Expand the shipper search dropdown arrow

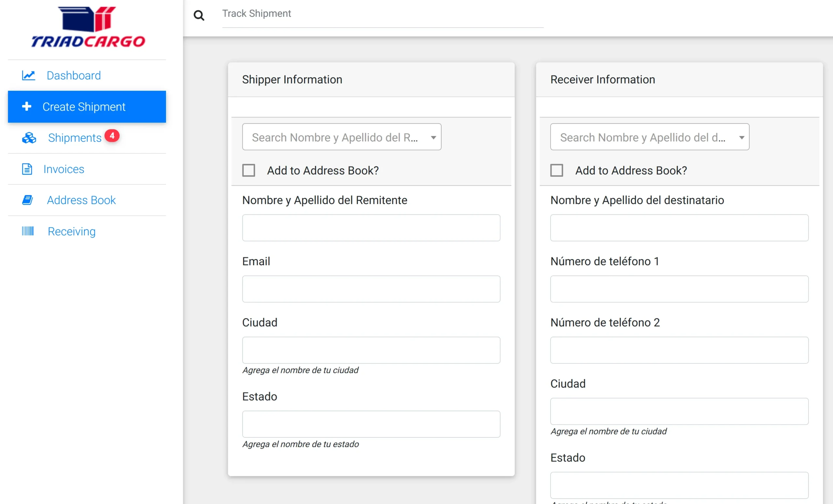click(x=433, y=137)
